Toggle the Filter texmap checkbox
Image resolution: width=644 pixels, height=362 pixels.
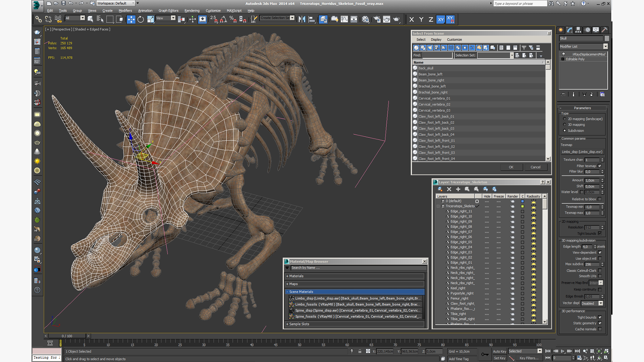600,166
